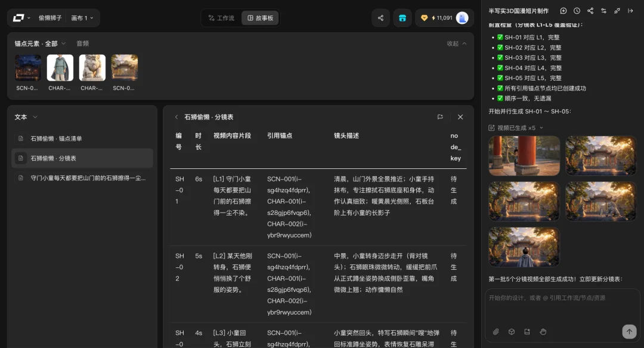
Task: Click the 半写实3D国漫短片制作 chat title
Action: 518,11
